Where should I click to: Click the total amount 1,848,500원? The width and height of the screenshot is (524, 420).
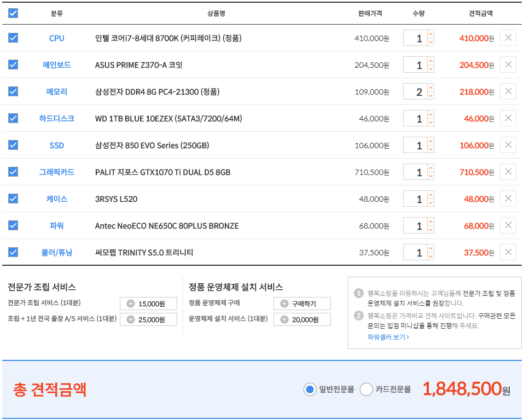click(467, 389)
